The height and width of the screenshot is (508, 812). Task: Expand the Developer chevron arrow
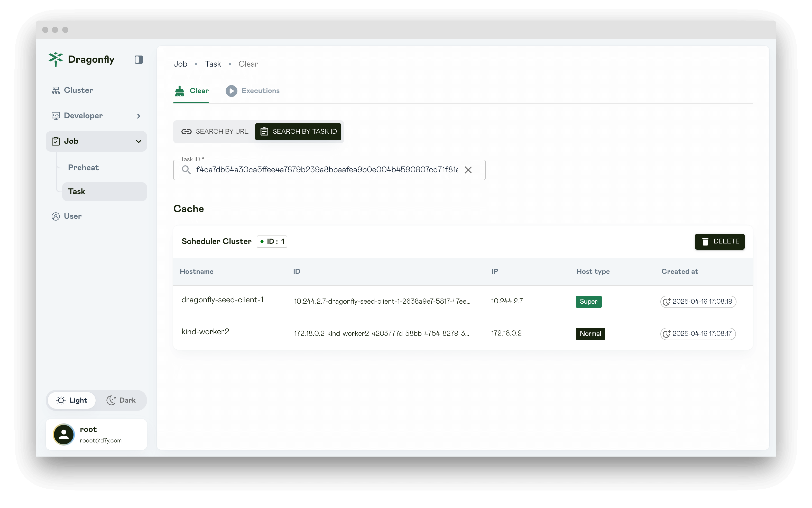(x=138, y=116)
